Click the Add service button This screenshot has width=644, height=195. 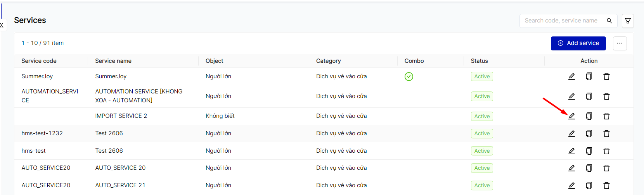coord(578,43)
